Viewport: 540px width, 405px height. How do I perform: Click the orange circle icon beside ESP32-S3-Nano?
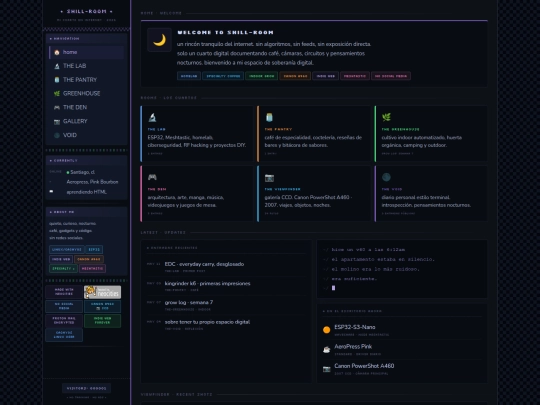pyautogui.click(x=326, y=330)
